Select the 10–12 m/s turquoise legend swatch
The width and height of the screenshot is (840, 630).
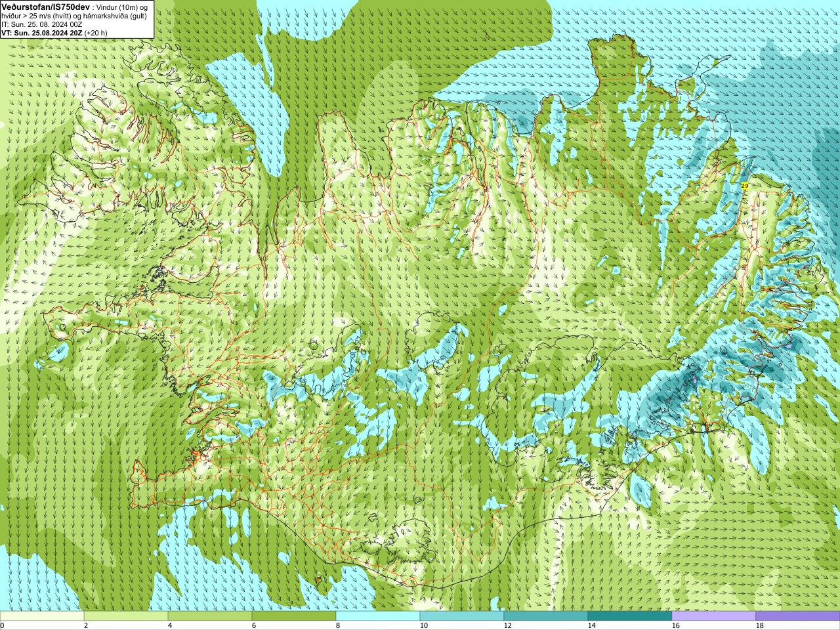pyautogui.click(x=462, y=616)
